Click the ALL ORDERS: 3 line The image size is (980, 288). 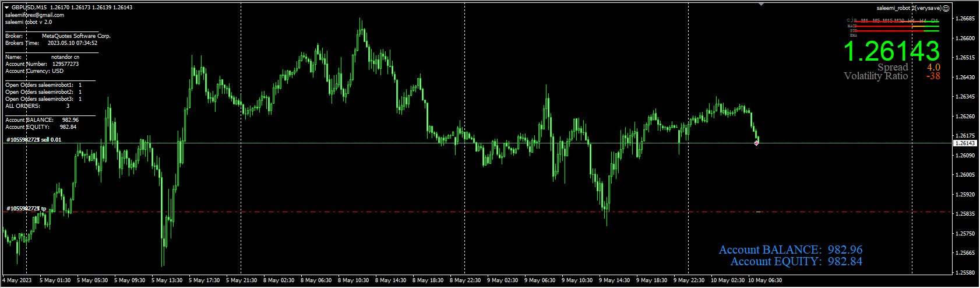coord(37,106)
